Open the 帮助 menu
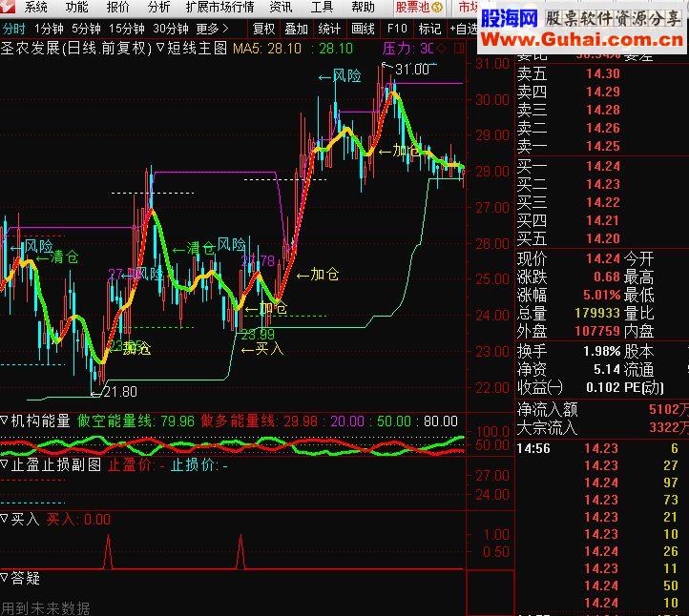The height and width of the screenshot is (616, 689). (363, 7)
